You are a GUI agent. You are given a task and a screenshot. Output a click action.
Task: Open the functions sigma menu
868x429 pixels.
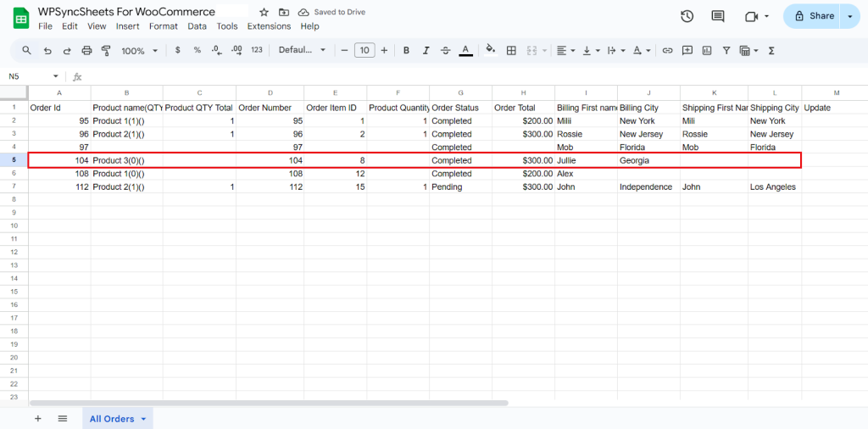771,50
